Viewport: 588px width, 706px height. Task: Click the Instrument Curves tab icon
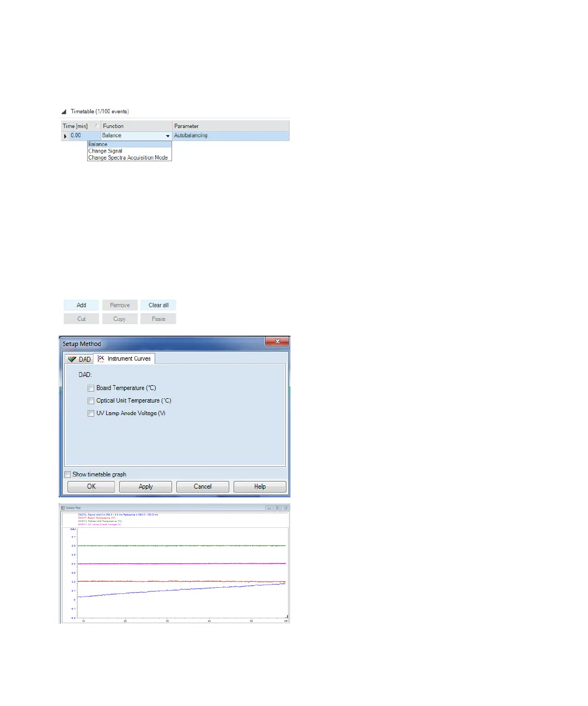tap(101, 358)
